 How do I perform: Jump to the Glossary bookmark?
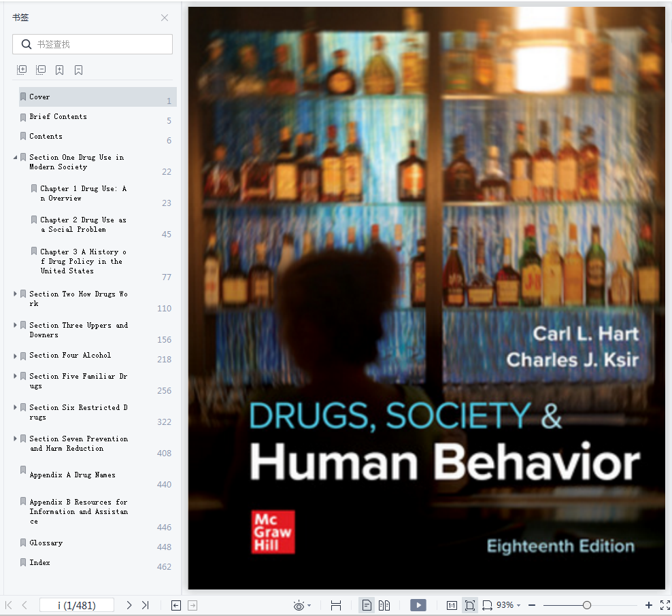click(46, 543)
